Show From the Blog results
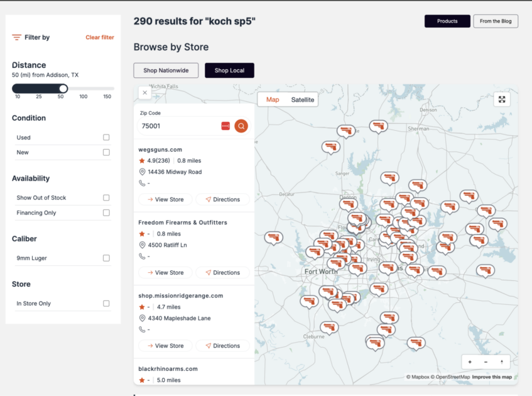The height and width of the screenshot is (396, 532). pos(496,21)
